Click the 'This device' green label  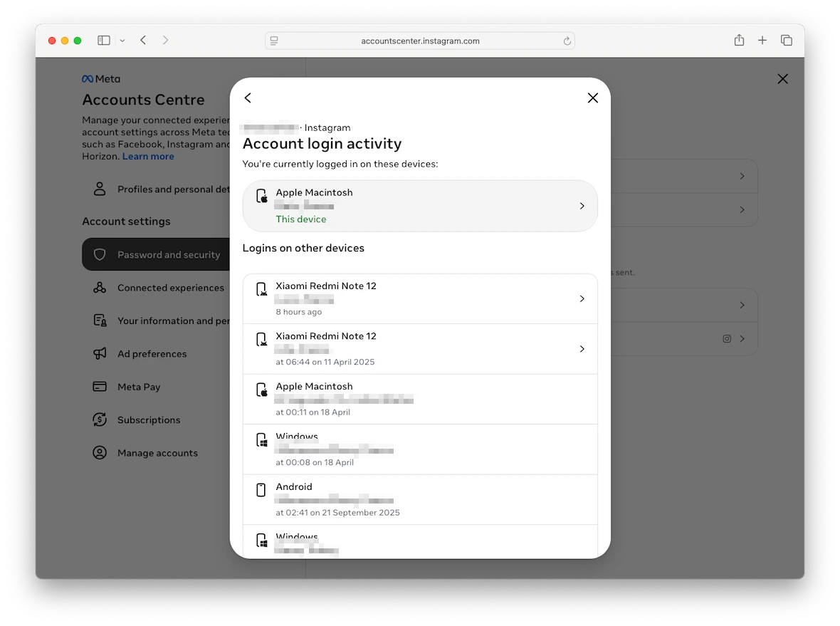point(301,219)
